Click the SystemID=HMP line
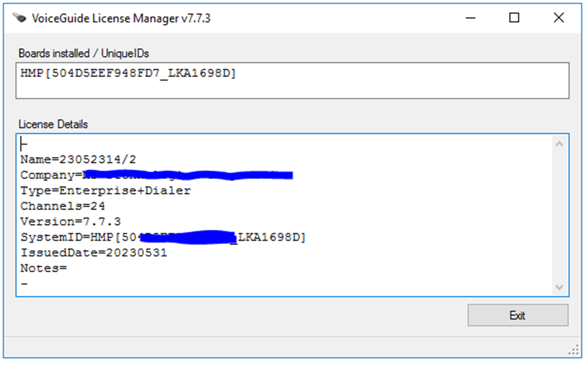This screenshot has width=588, height=369. click(163, 237)
